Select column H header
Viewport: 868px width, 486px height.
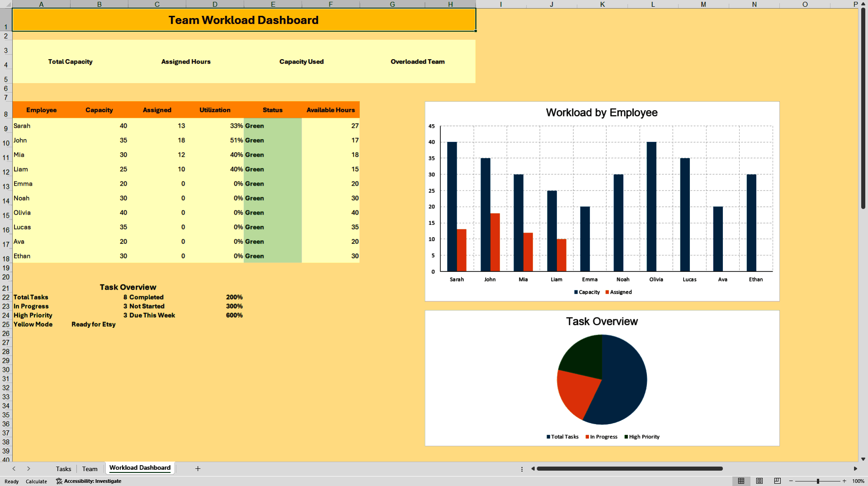(x=450, y=4)
